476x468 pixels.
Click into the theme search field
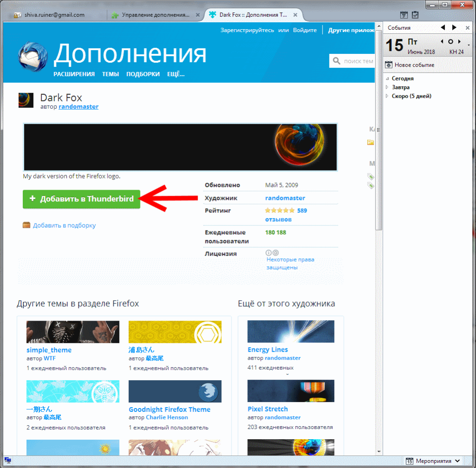[x=358, y=61]
